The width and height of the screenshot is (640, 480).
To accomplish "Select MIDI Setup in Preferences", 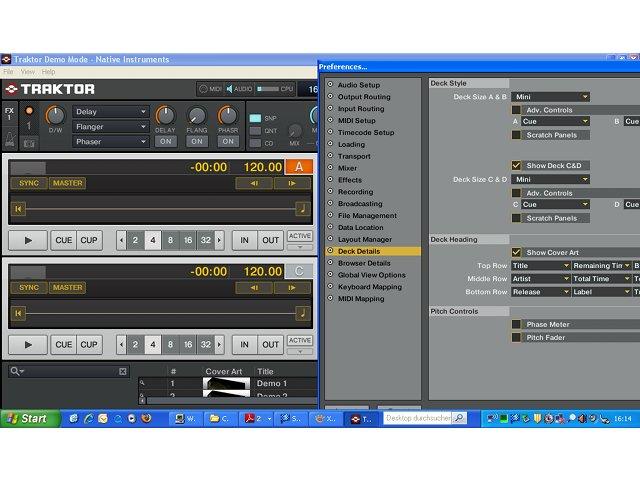I will 357,120.
